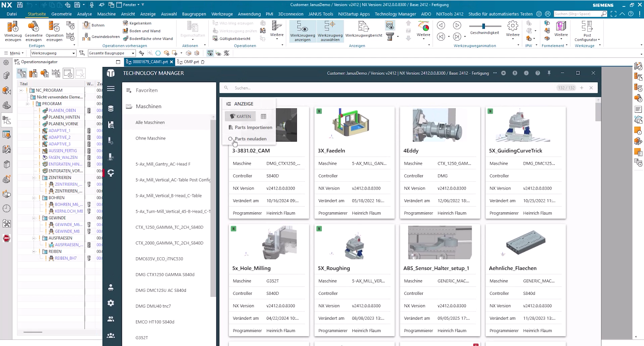Toggle the MCS display eye icon
Image resolution: width=644 pixels, height=346 pixels.
(x=210, y=53)
